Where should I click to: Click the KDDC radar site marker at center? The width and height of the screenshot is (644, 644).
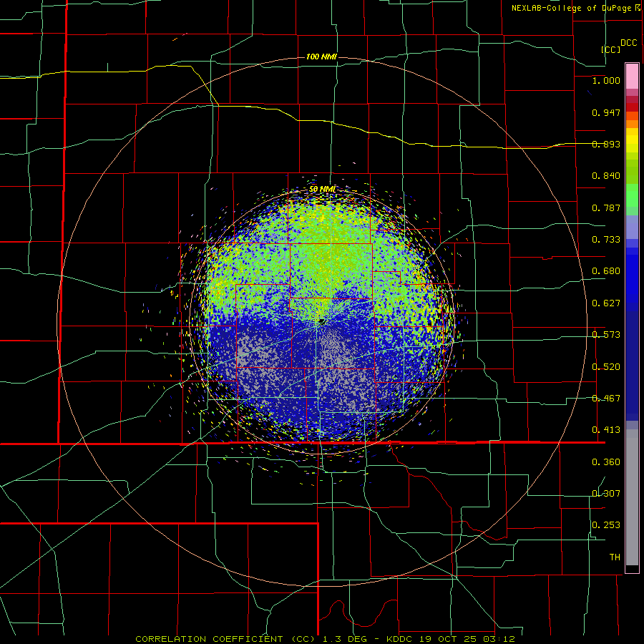(321, 321)
